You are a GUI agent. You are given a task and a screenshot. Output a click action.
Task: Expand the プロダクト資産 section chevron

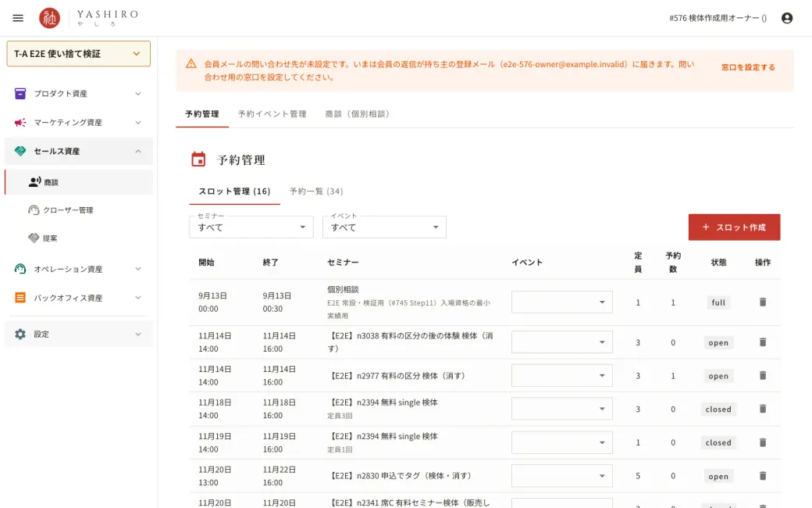point(137,93)
